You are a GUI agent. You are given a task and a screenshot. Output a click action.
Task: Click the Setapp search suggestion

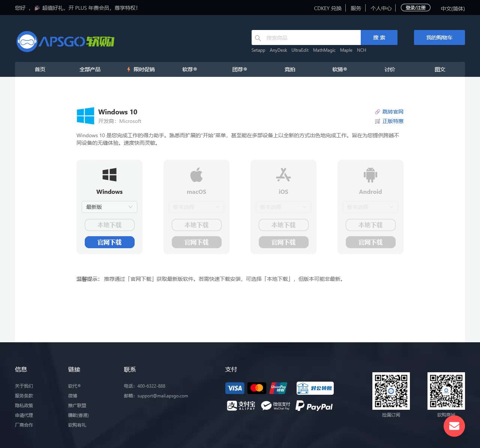[258, 50]
